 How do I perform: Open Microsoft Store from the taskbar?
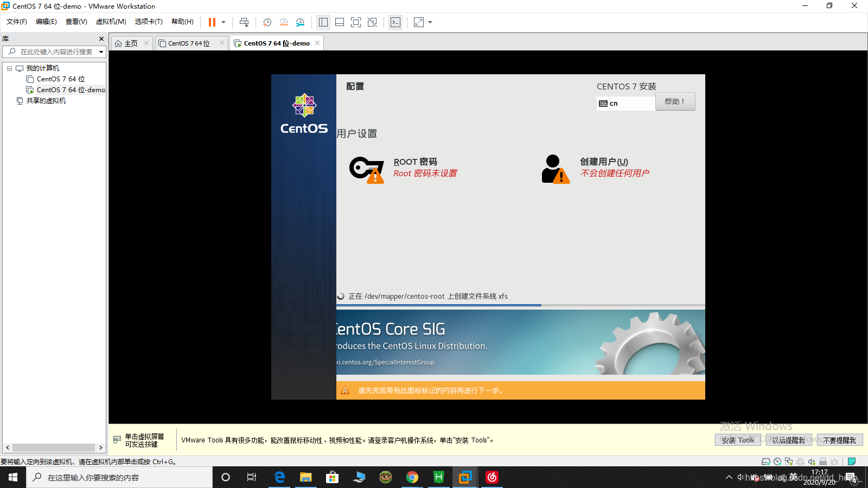pos(333,477)
